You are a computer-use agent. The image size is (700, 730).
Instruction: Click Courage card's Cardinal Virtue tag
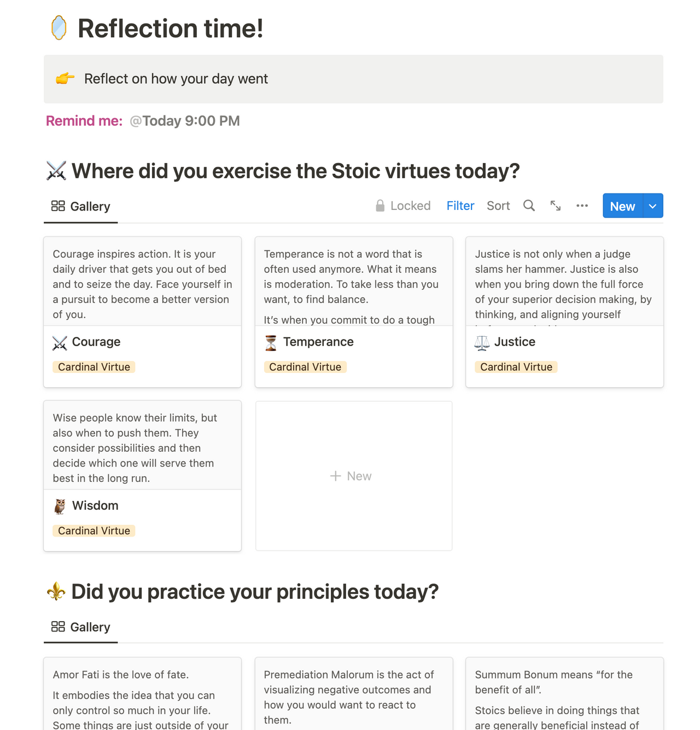[94, 367]
